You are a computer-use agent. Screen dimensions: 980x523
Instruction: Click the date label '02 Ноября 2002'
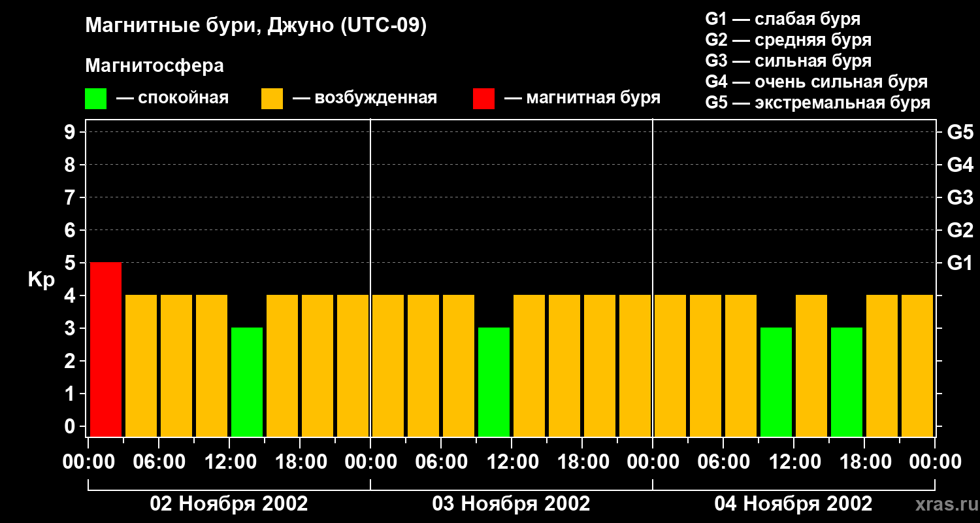[x=229, y=503]
